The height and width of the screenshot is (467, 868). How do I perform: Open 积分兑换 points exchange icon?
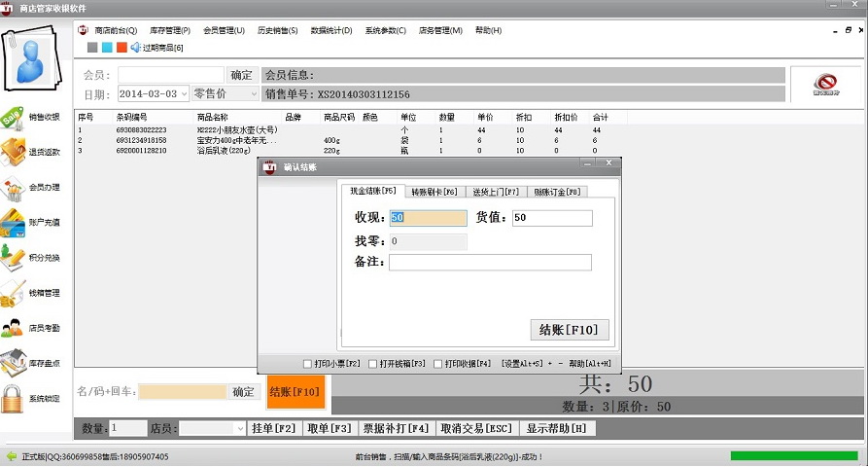click(x=14, y=258)
